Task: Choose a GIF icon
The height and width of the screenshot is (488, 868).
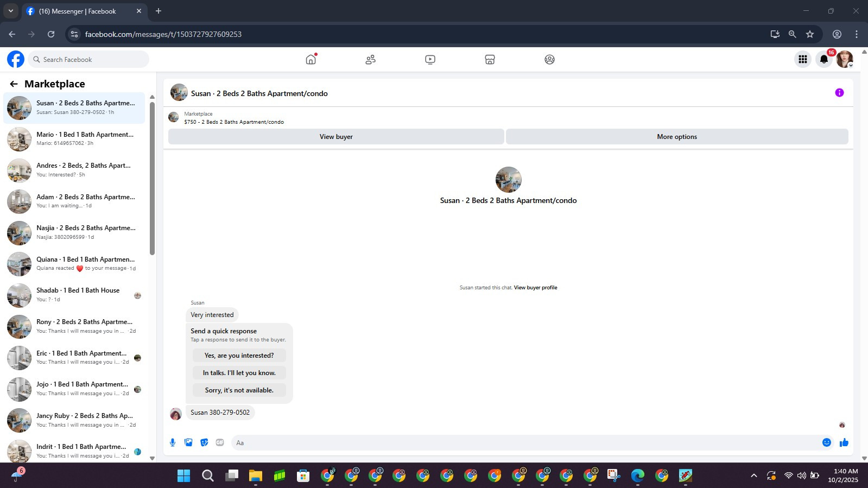Action: tap(220, 442)
